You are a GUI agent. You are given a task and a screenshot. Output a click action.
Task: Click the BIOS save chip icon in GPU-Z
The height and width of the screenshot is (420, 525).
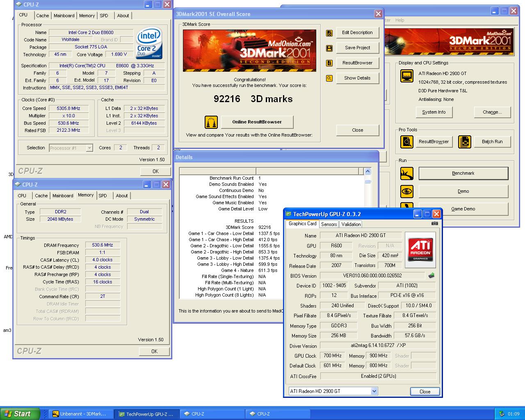pyautogui.click(x=431, y=276)
